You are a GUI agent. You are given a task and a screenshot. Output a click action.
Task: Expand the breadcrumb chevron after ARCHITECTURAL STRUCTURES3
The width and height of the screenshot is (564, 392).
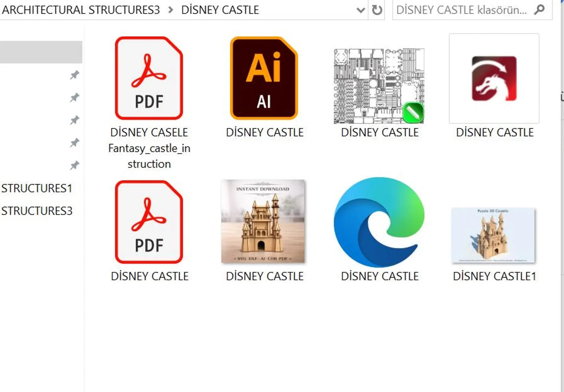pyautogui.click(x=171, y=10)
